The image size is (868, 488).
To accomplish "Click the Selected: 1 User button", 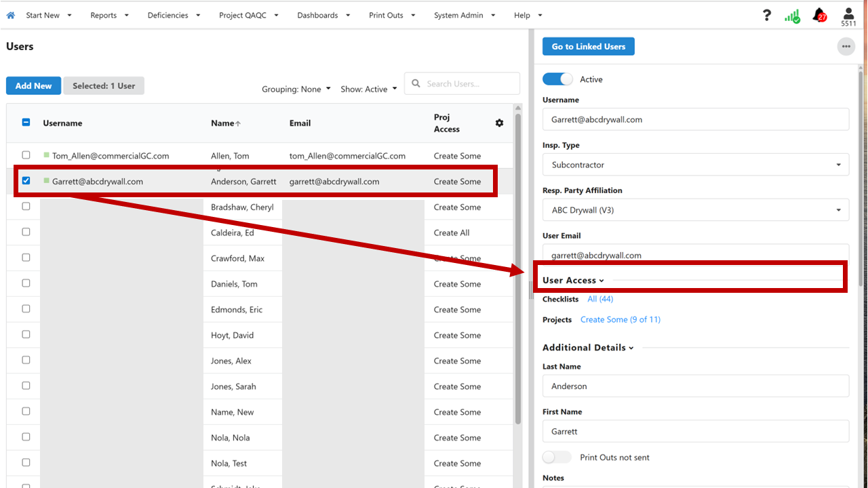I will click(104, 86).
